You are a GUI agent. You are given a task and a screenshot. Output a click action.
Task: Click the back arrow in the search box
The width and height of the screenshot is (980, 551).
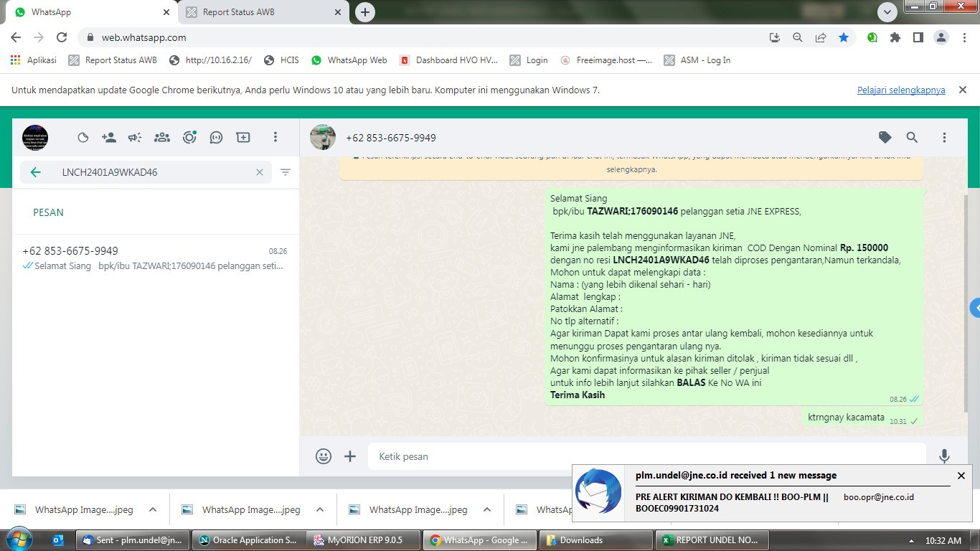pyautogui.click(x=36, y=172)
